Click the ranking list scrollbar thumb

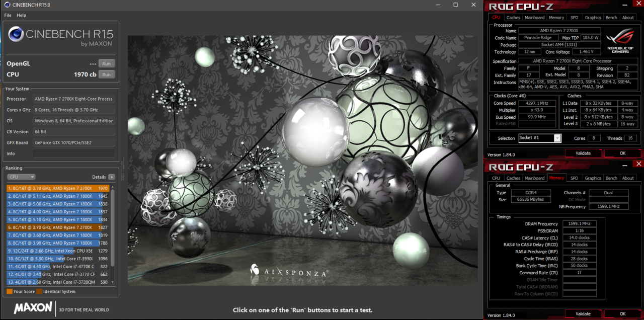point(113,229)
